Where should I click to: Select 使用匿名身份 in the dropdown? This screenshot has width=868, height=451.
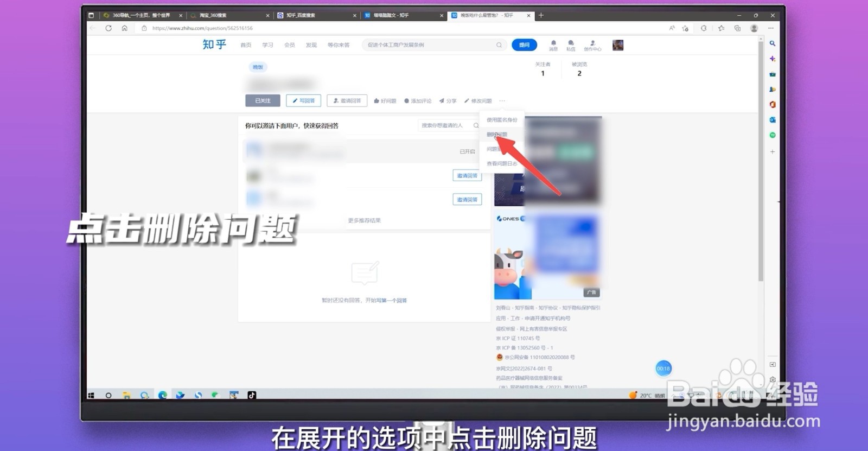point(502,120)
